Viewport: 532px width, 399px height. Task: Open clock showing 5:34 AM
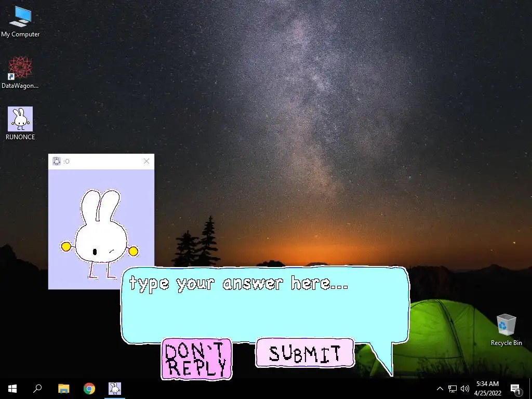[487, 389]
